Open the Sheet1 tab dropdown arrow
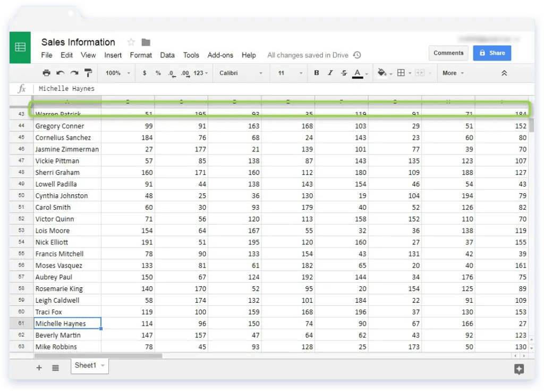Screen dimensions: 544x392 [103, 365]
